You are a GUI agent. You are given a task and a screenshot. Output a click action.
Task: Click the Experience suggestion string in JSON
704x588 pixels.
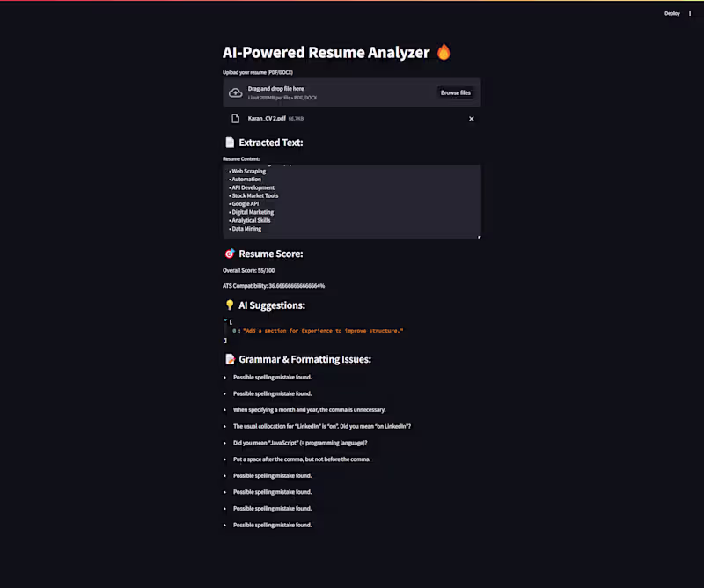pos(323,330)
